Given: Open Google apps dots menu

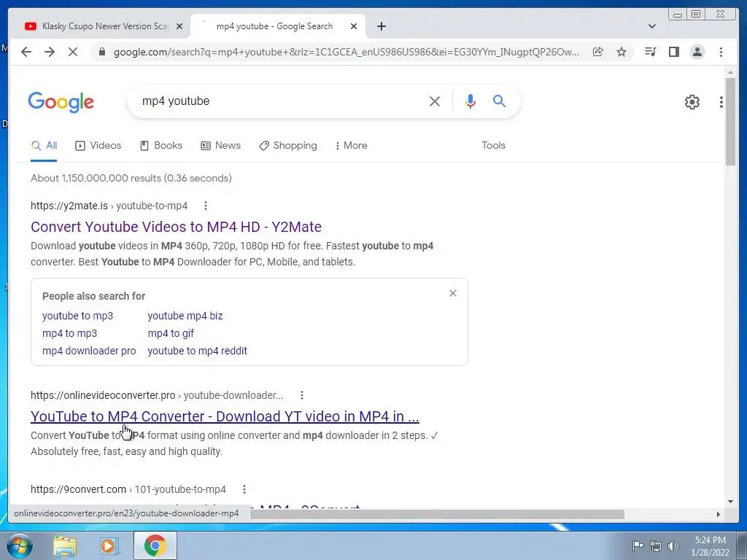Looking at the screenshot, I should click(721, 102).
